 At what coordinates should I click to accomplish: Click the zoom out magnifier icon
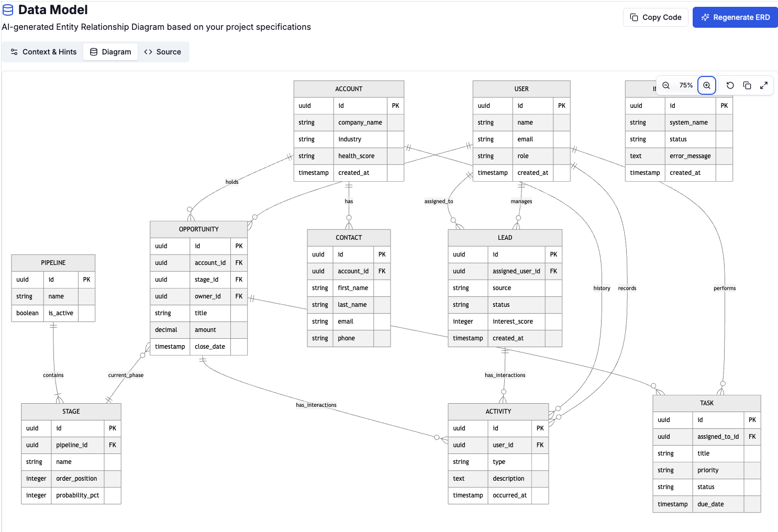[x=666, y=85]
